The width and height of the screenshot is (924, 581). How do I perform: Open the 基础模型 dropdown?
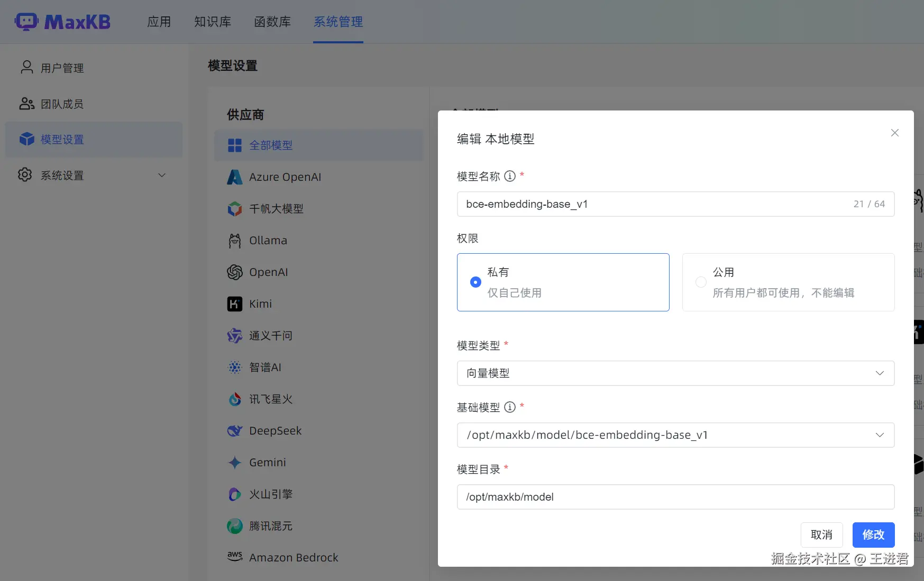(x=676, y=435)
